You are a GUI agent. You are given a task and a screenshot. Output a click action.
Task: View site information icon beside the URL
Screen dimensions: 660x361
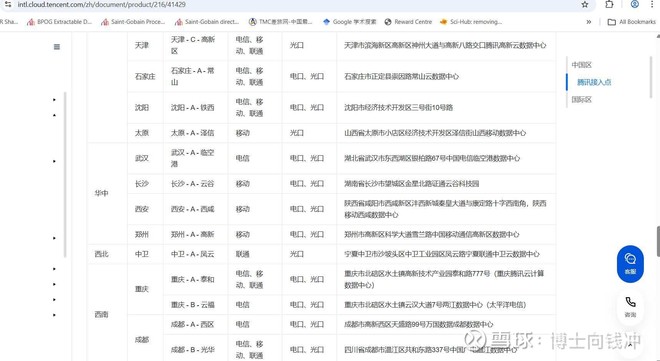8,4
